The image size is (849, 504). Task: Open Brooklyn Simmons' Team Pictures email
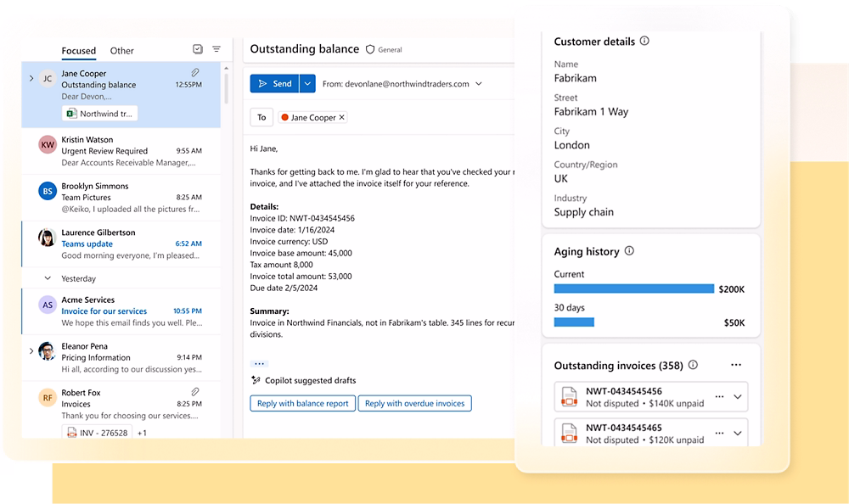point(121,197)
